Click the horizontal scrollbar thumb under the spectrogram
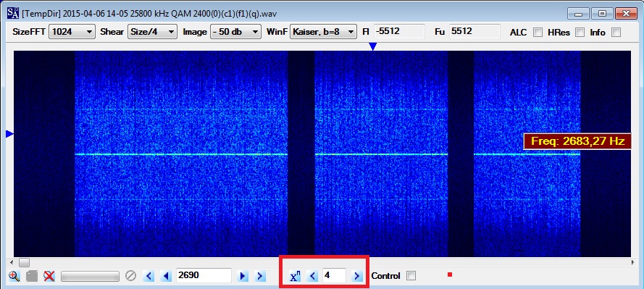The height and width of the screenshot is (289, 644). [x=25, y=262]
